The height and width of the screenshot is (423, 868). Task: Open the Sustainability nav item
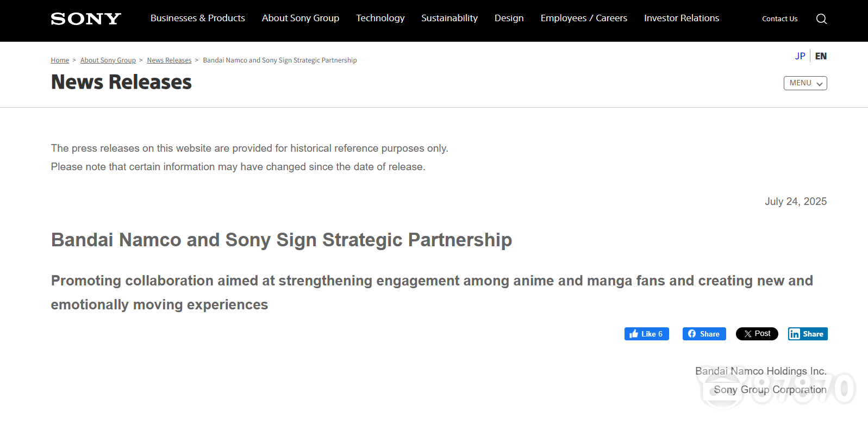click(x=449, y=18)
